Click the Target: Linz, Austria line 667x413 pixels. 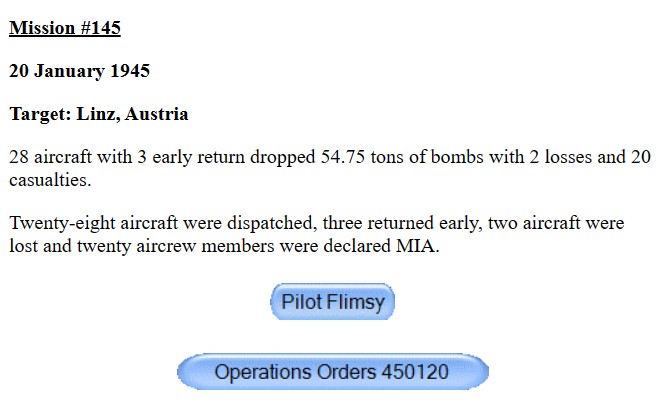point(99,114)
